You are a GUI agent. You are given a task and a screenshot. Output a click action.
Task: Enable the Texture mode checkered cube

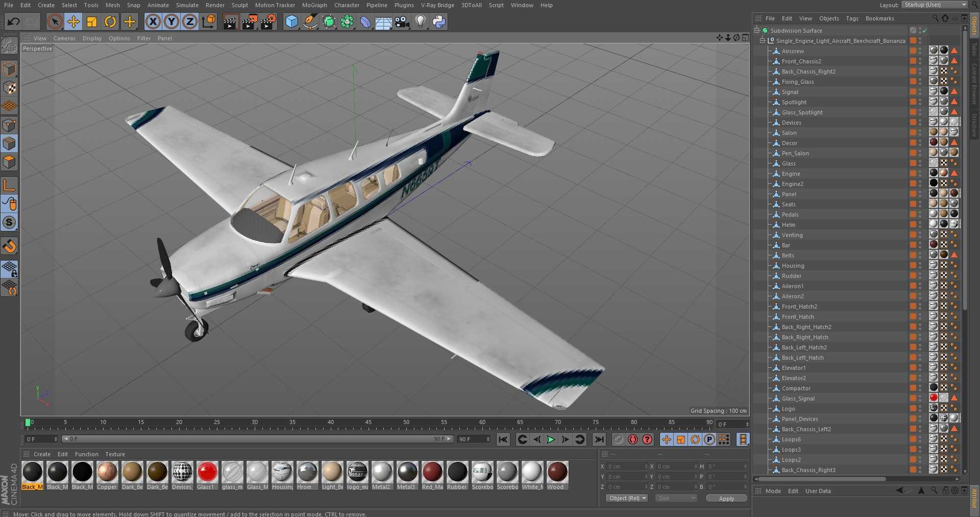[9, 88]
